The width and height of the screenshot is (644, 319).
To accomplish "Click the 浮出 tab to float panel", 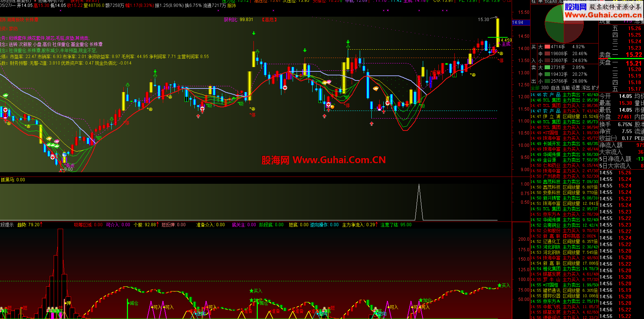I will pyautogui.click(x=586, y=88).
